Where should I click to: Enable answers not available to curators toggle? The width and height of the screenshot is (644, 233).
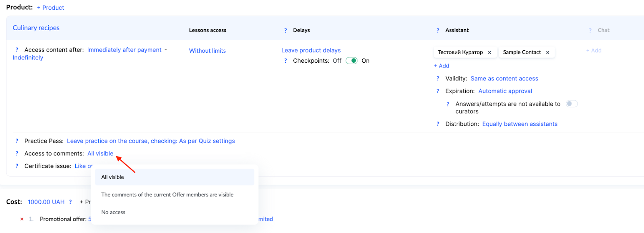[572, 104]
